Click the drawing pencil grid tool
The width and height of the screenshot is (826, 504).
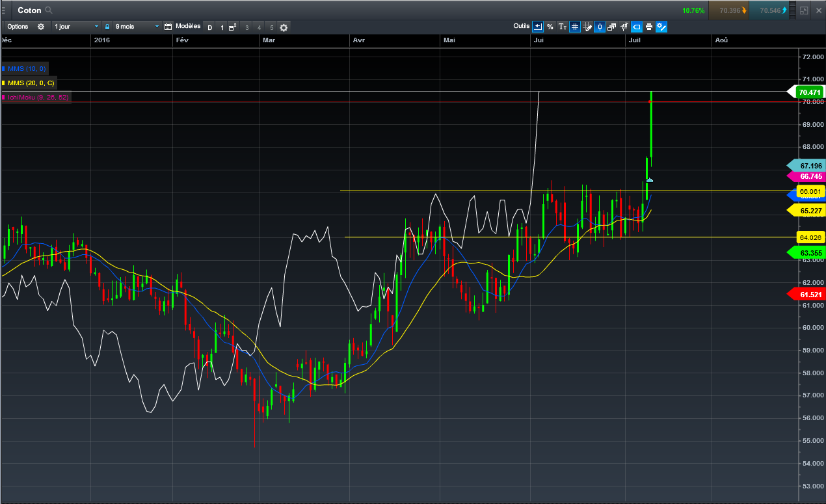[587, 27]
